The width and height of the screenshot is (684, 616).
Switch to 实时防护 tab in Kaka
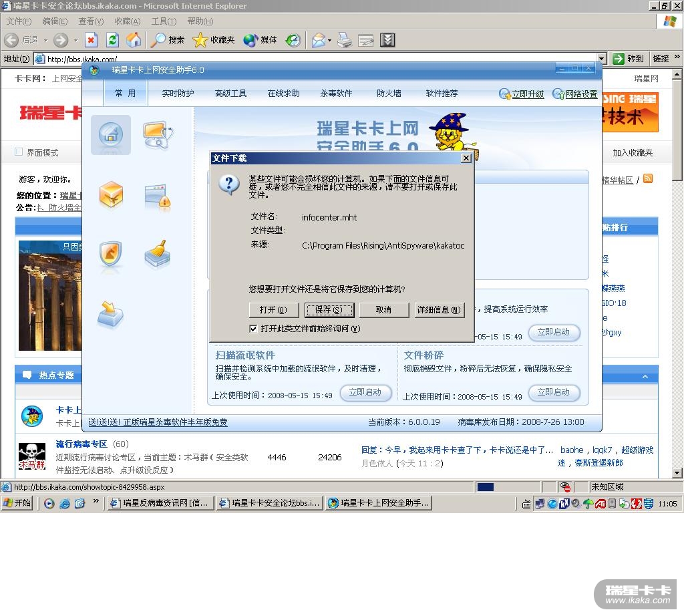[178, 94]
